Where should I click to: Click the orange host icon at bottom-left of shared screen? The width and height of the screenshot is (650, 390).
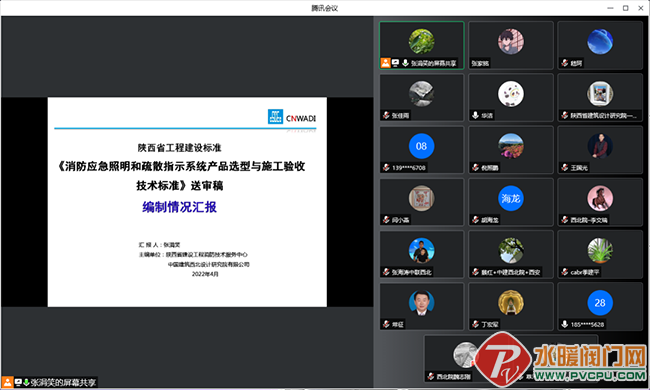click(x=7, y=382)
